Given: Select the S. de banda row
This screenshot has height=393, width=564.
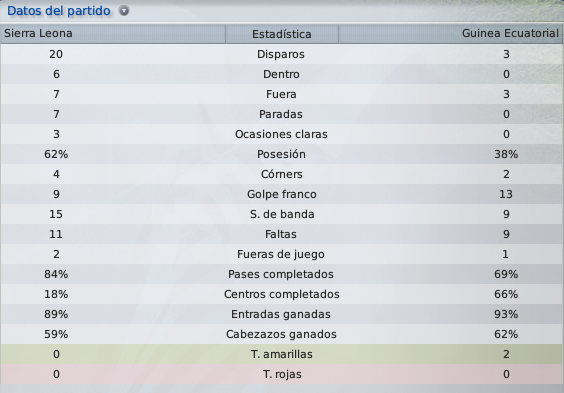Looking at the screenshot, I should [x=282, y=214].
